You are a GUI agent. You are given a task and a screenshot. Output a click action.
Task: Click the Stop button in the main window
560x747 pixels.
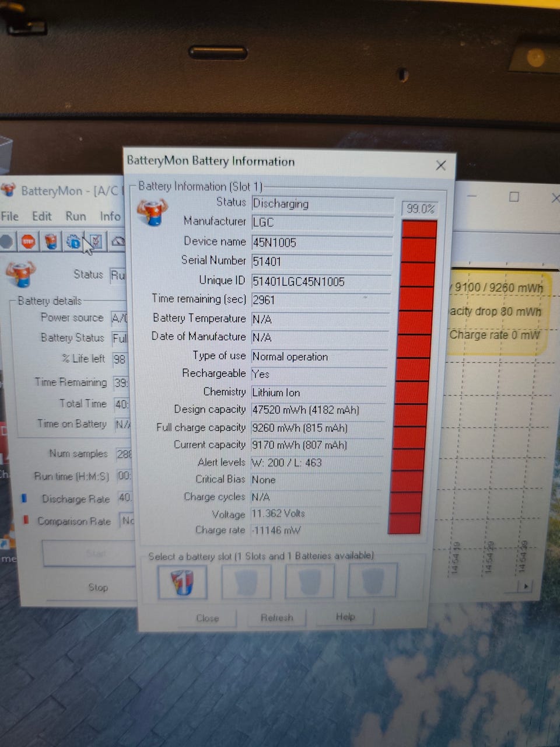point(98,588)
